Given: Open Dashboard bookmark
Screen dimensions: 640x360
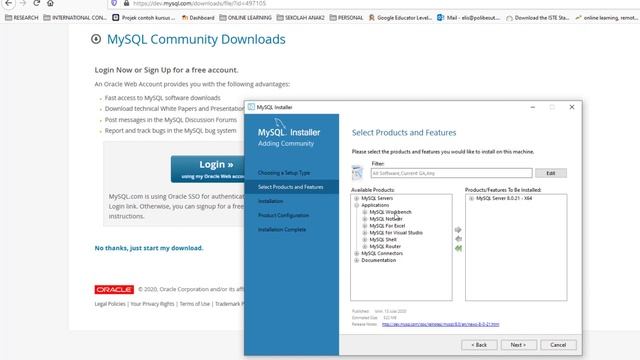Looking at the screenshot, I should pyautogui.click(x=198, y=18).
